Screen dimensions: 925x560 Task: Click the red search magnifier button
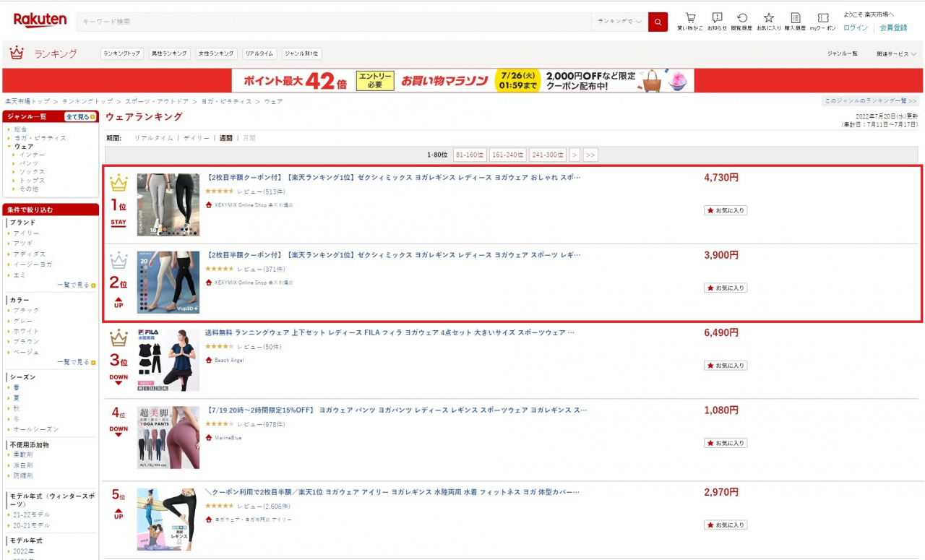658,22
